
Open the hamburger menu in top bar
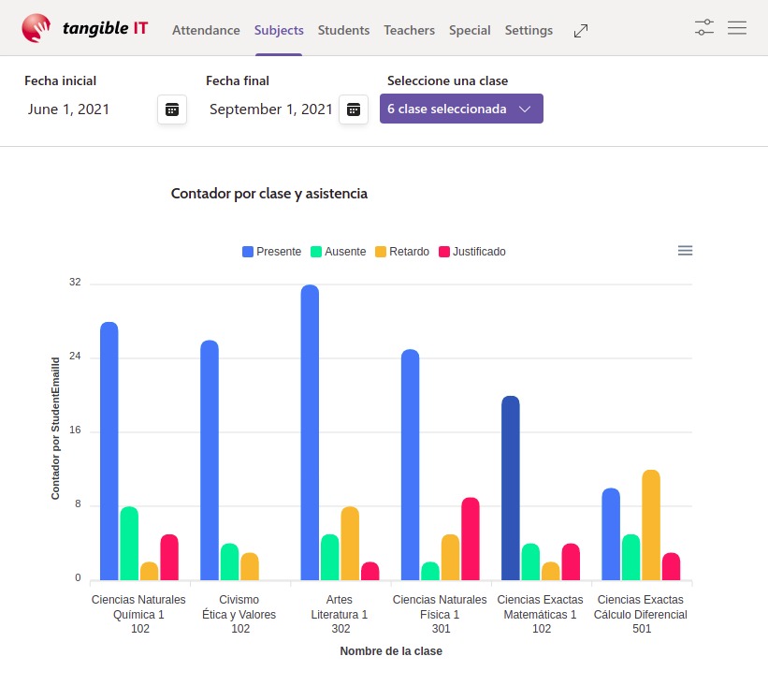pyautogui.click(x=737, y=28)
